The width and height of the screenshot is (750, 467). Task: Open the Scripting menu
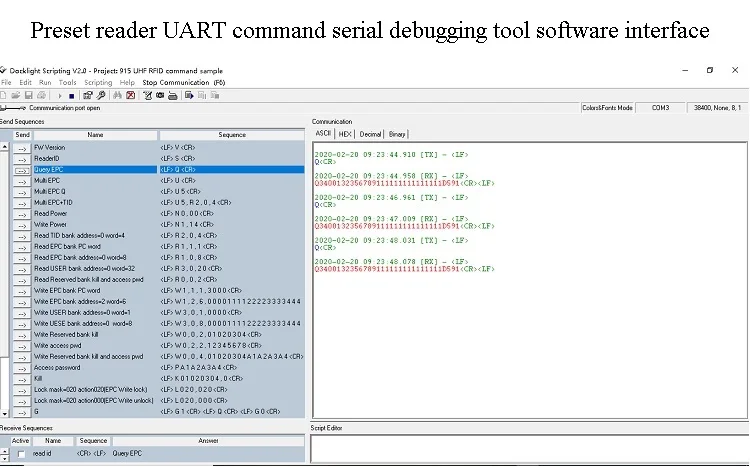click(98, 82)
